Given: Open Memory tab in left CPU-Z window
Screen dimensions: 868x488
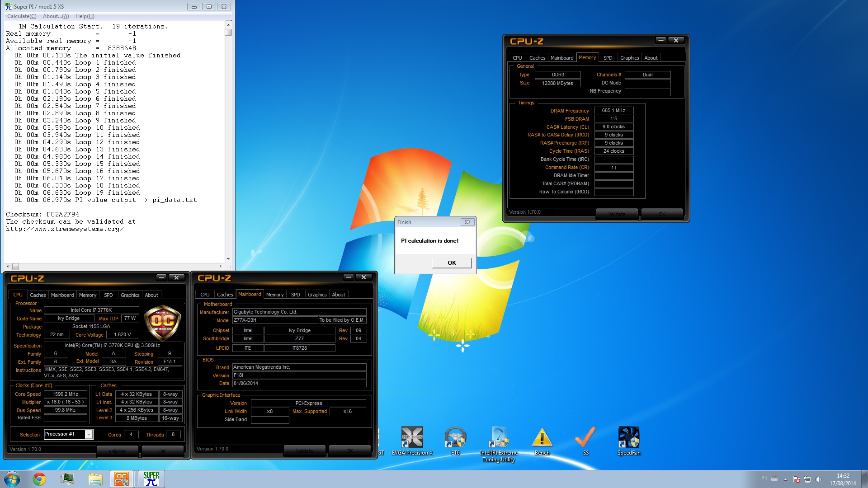Looking at the screenshot, I should [x=87, y=295].
